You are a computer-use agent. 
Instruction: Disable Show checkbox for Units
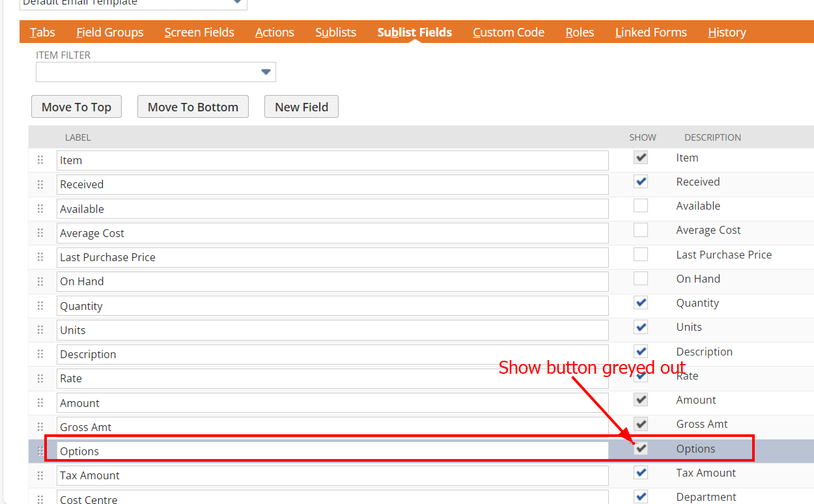point(641,327)
